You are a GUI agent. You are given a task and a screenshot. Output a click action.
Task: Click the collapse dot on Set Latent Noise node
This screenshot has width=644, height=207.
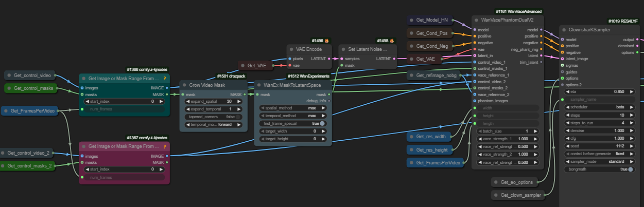343,49
